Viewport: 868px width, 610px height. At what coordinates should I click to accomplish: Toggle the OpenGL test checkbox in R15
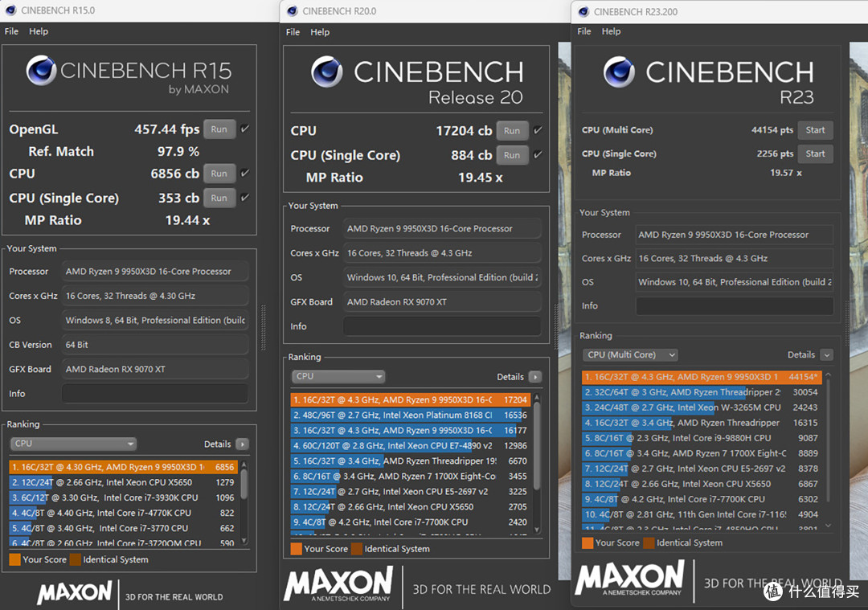point(244,129)
